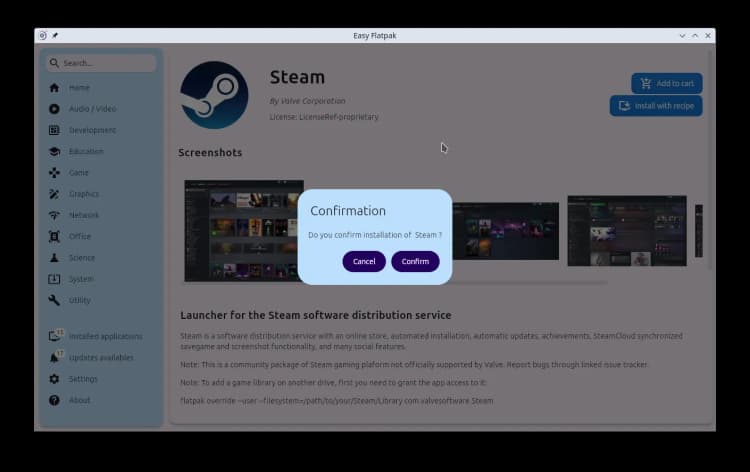The width and height of the screenshot is (750, 472).
Task: Open the Utility category label
Action: point(79,300)
